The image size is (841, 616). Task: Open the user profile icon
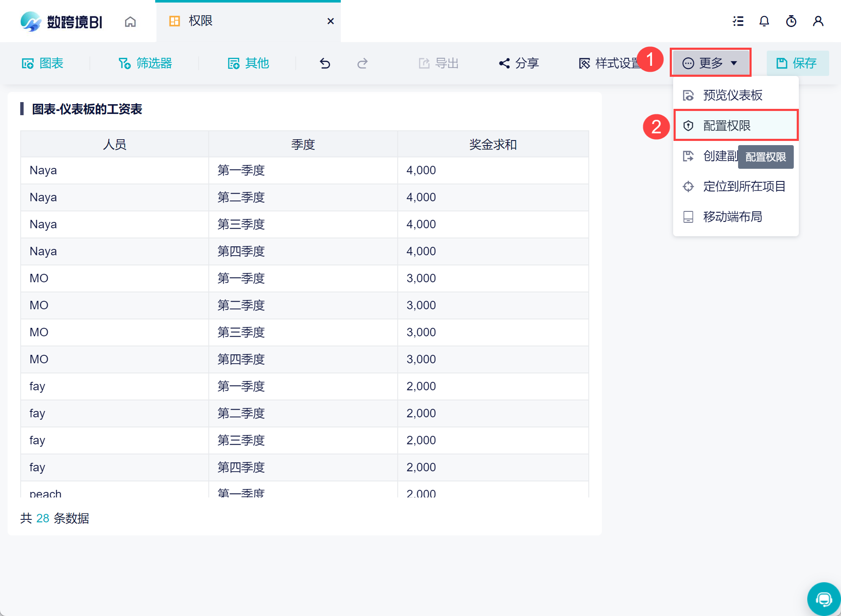click(818, 21)
